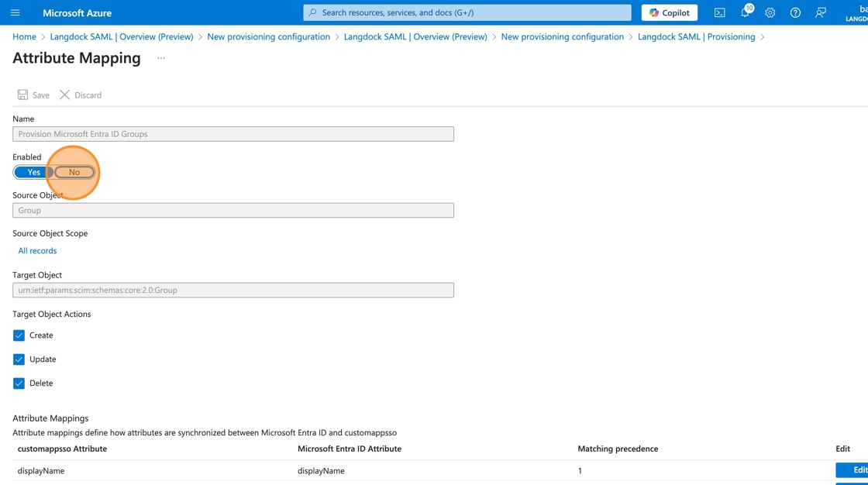Open the Feedback icon in top bar
This screenshot has width=868, height=485.
coord(821,12)
